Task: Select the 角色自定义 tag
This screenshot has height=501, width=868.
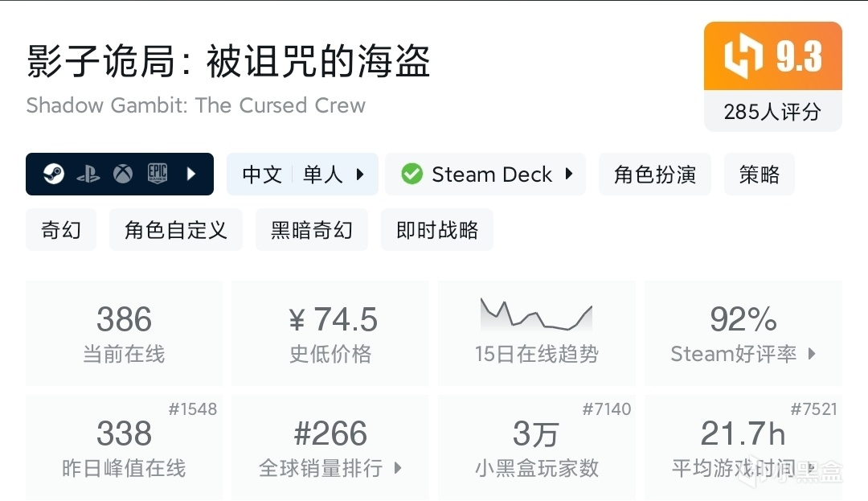Action: pyautogui.click(x=175, y=230)
